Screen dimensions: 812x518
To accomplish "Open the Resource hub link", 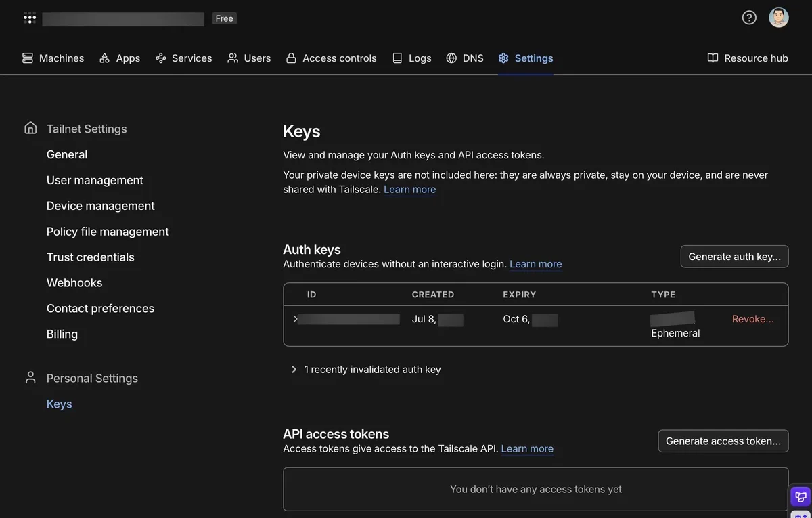I will point(748,58).
